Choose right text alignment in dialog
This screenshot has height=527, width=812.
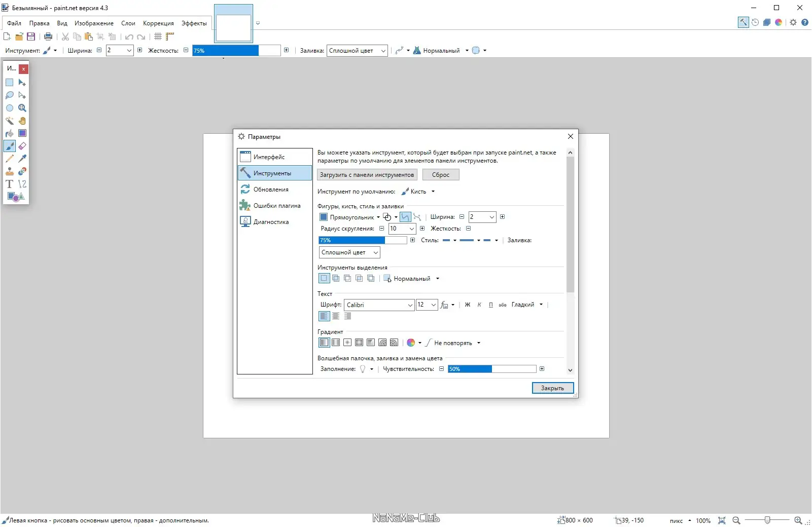[347, 316]
